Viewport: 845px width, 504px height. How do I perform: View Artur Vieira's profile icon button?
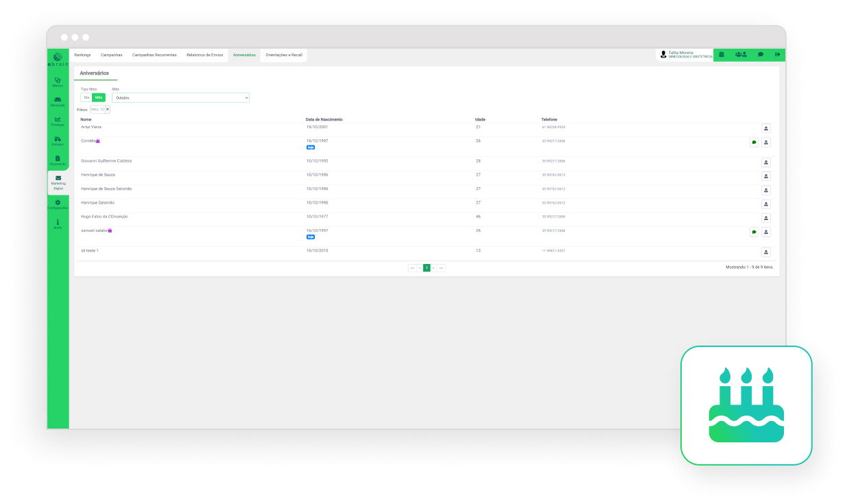pyautogui.click(x=766, y=128)
